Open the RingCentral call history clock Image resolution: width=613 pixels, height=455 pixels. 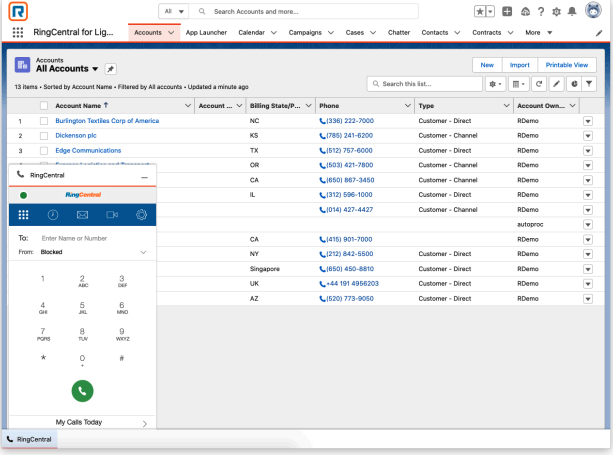pos(53,215)
